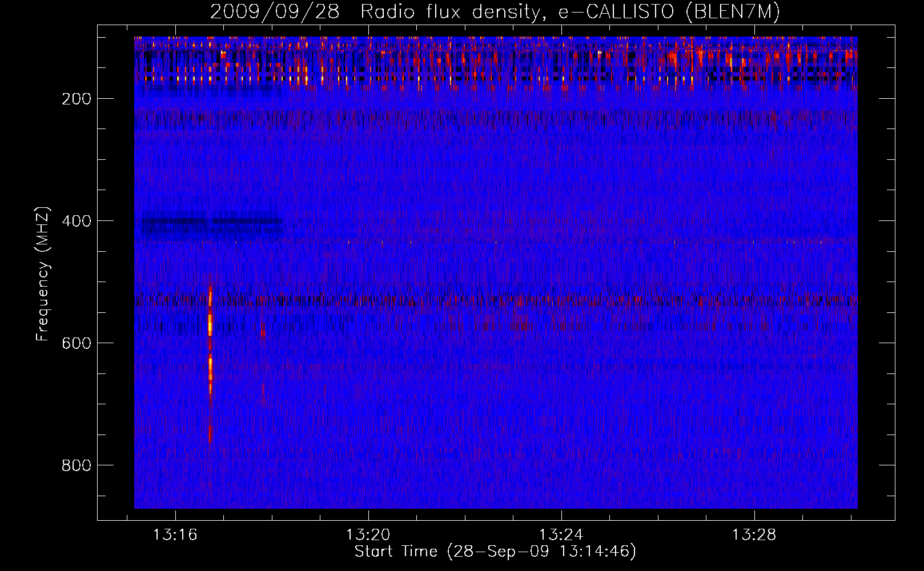Click the '600' frequency tick label

click(77, 343)
